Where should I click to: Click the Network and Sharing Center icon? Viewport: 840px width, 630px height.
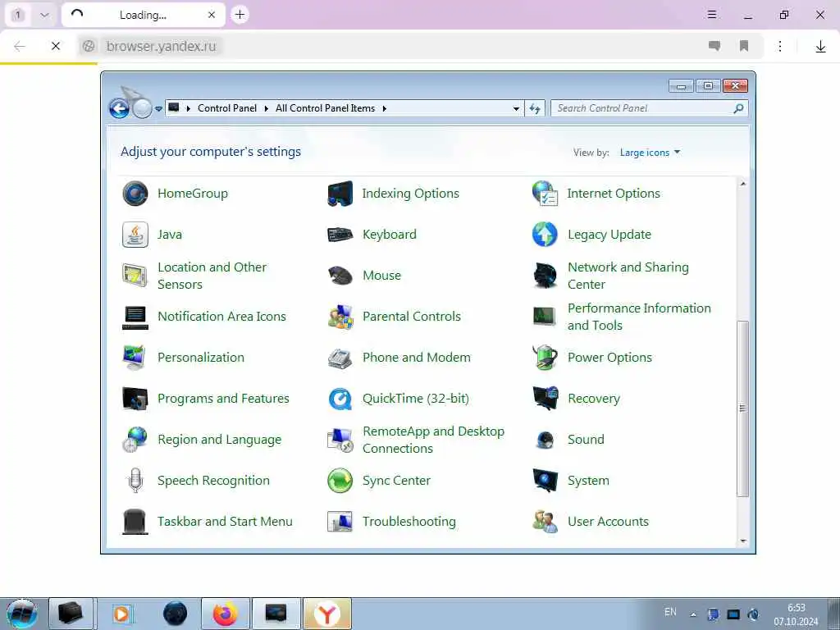[x=546, y=276]
